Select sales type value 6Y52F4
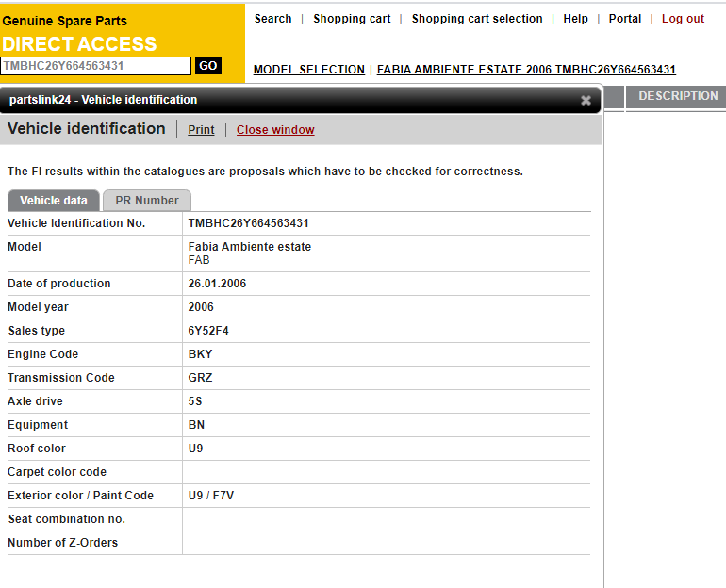726x588 pixels. pos(208,331)
